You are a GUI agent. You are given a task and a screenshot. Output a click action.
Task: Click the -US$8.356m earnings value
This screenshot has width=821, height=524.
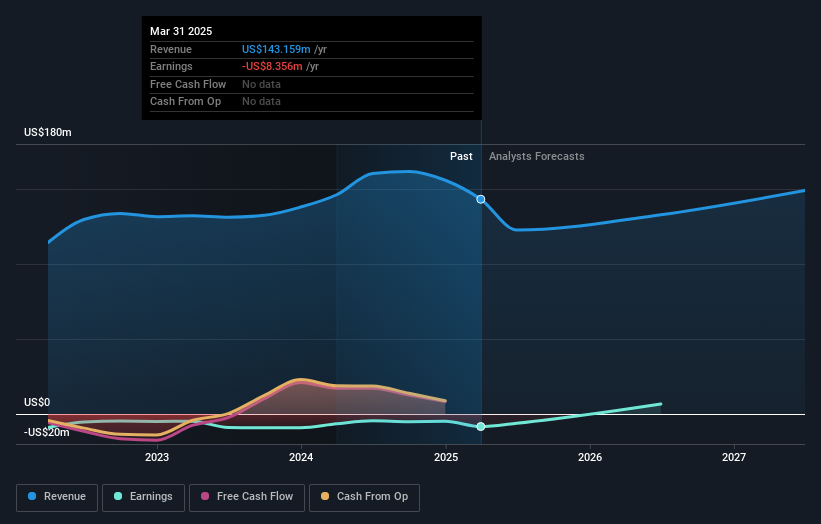[x=272, y=66]
